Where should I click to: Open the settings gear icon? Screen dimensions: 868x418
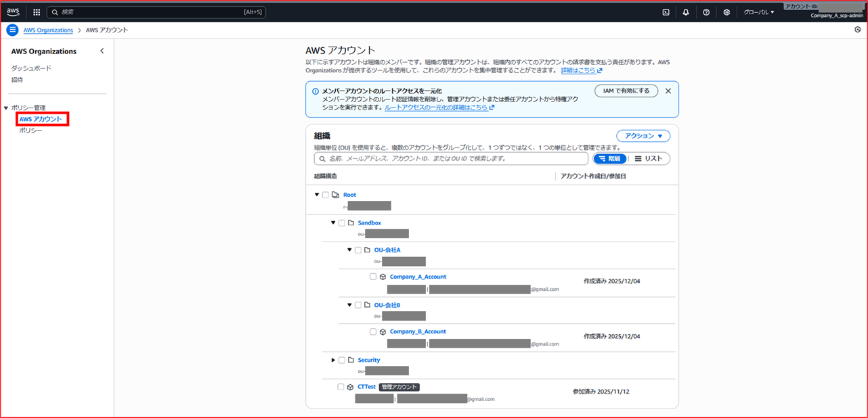[726, 11]
